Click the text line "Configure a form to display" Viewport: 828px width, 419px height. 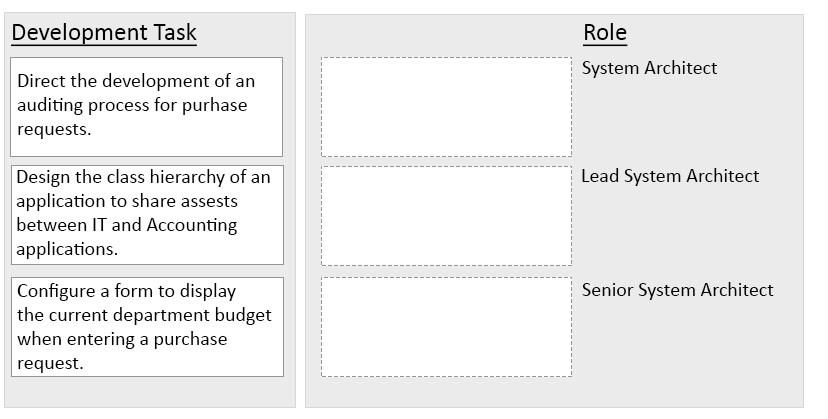pyautogui.click(x=126, y=291)
